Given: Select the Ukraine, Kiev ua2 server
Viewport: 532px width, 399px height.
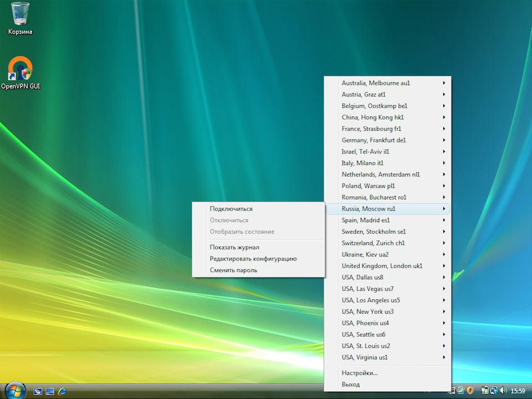Looking at the screenshot, I should [387, 254].
